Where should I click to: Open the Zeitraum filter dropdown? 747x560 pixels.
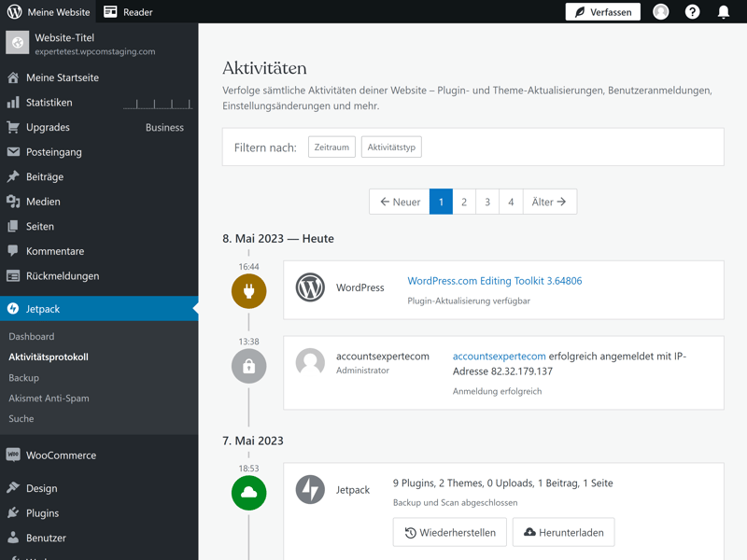coord(331,147)
